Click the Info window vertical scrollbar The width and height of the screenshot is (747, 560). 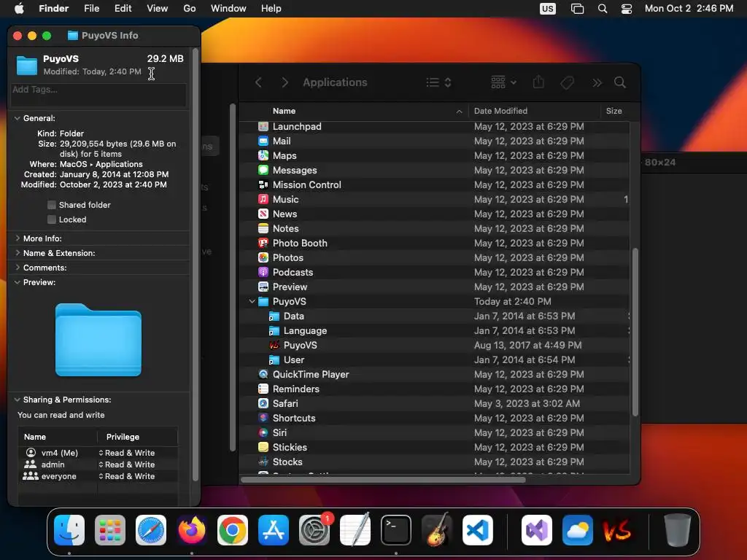tap(196, 264)
